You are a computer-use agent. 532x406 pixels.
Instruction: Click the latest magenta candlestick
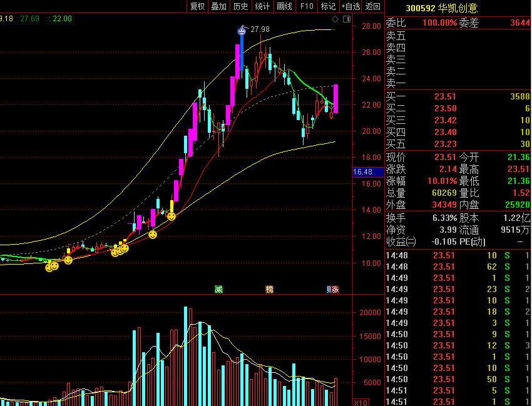pos(335,99)
